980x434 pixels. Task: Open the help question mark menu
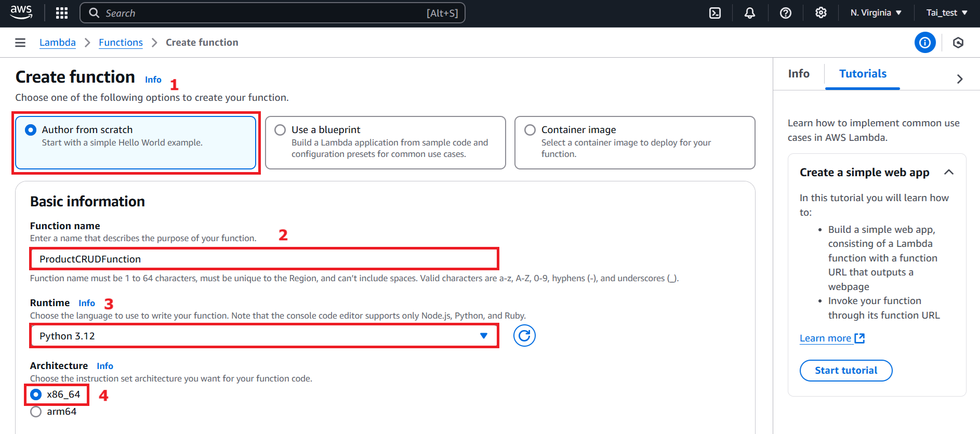click(x=786, y=13)
